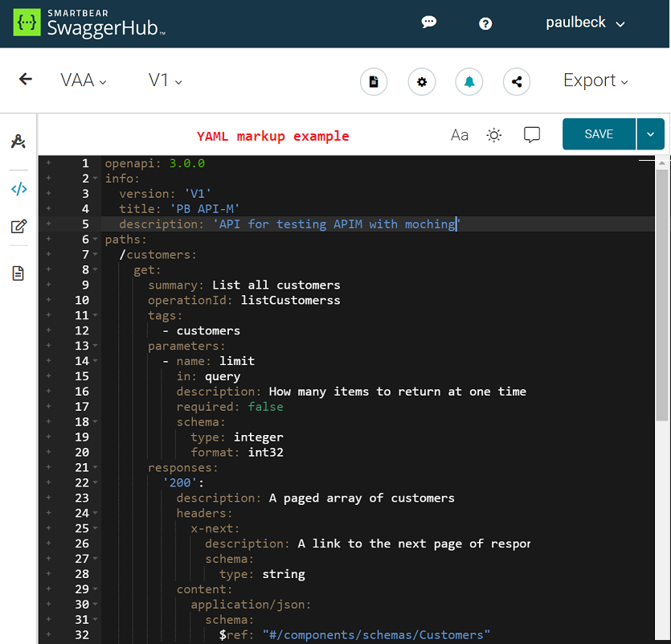Open the V1 version dropdown
Viewport: 671px width, 644px height.
(x=166, y=80)
